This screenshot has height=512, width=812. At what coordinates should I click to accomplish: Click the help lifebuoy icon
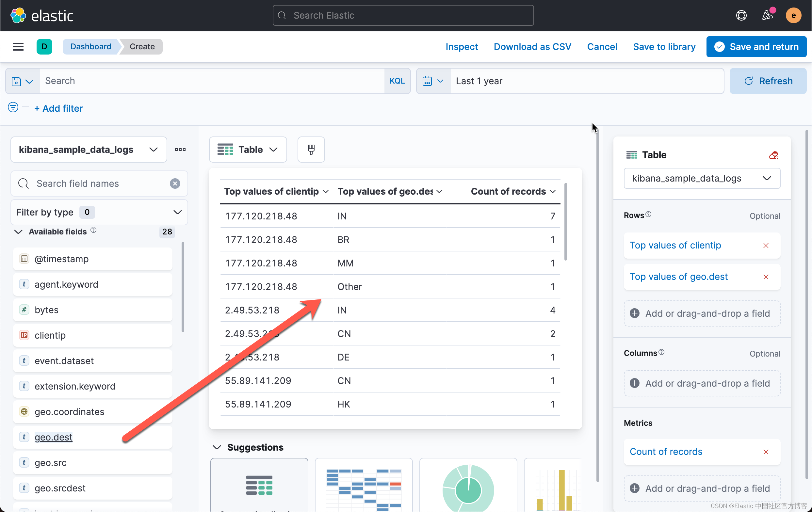click(x=741, y=15)
